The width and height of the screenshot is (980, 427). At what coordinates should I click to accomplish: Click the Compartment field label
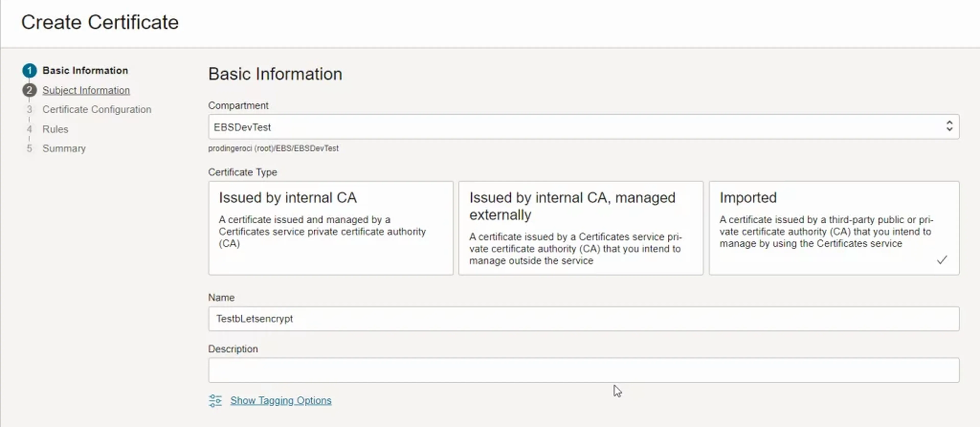click(238, 105)
